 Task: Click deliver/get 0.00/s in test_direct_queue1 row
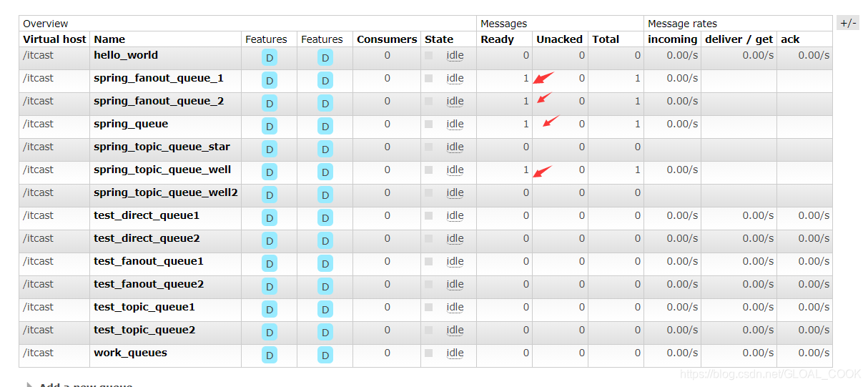758,215
